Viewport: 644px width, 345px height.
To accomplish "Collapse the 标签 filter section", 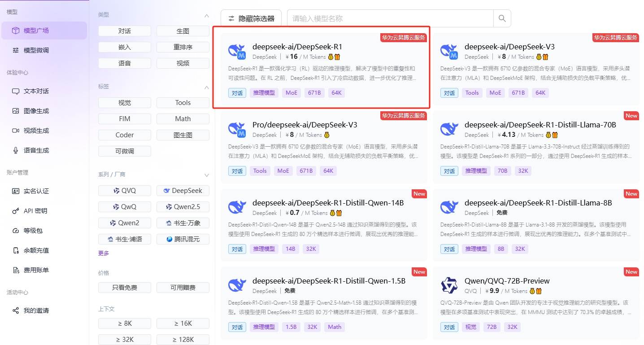I will (207, 87).
